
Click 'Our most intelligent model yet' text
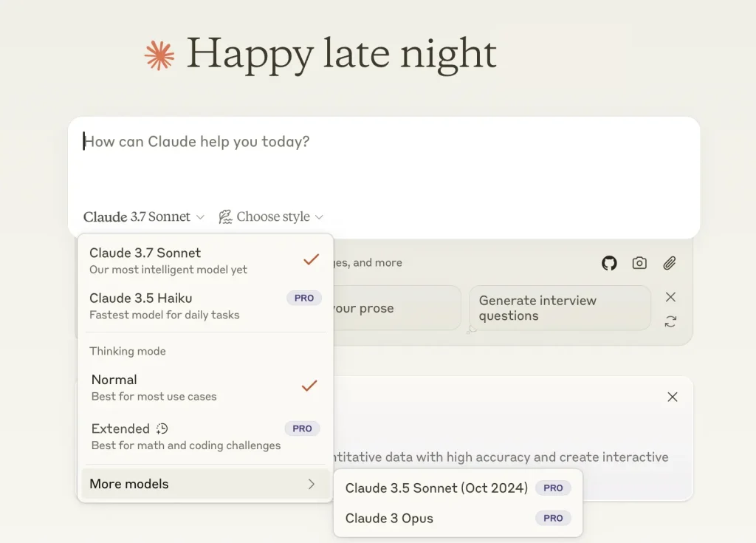[x=168, y=270]
